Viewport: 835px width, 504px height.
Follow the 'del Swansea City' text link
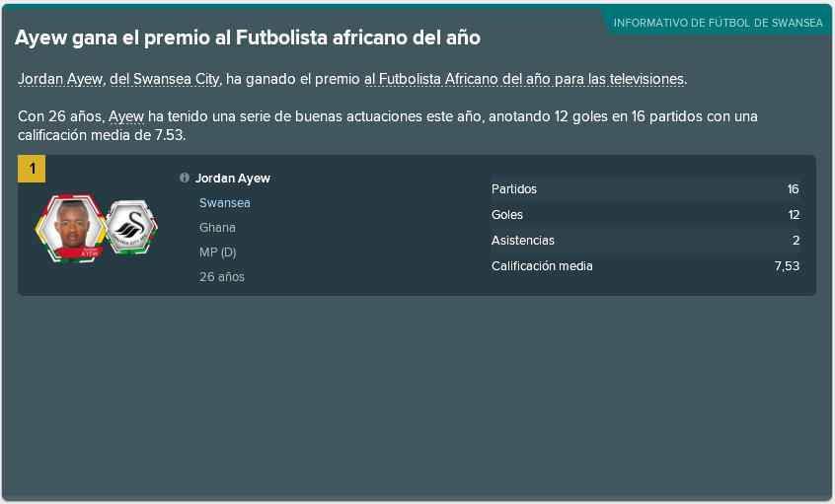pyautogui.click(x=165, y=79)
